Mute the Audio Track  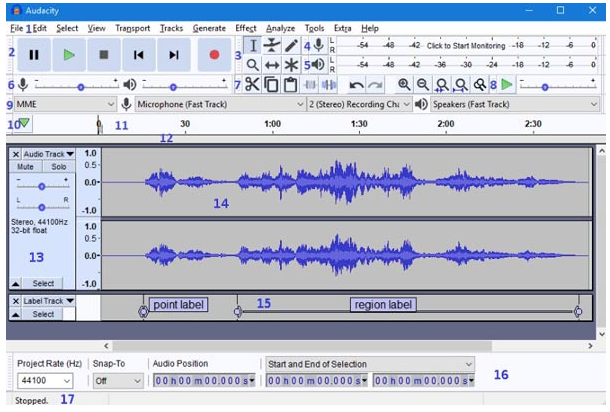pyautogui.click(x=25, y=167)
